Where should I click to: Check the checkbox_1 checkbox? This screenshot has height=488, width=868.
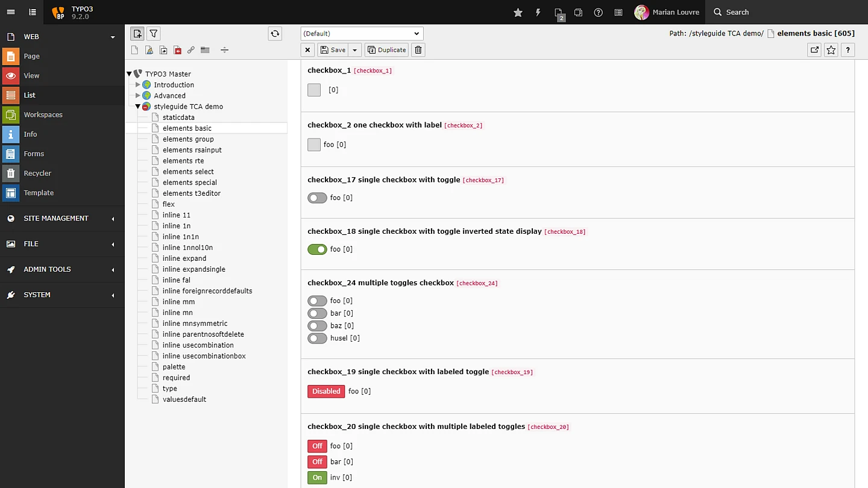(314, 90)
